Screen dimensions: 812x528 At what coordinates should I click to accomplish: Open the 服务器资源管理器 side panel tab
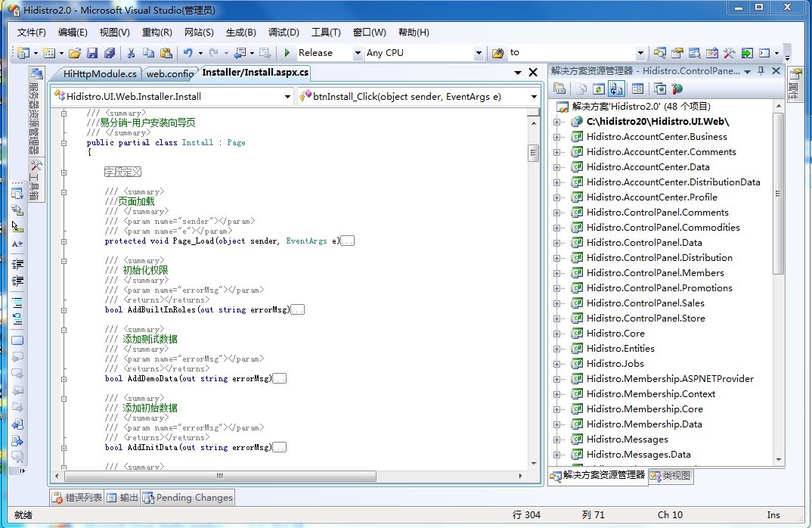pyautogui.click(x=35, y=112)
